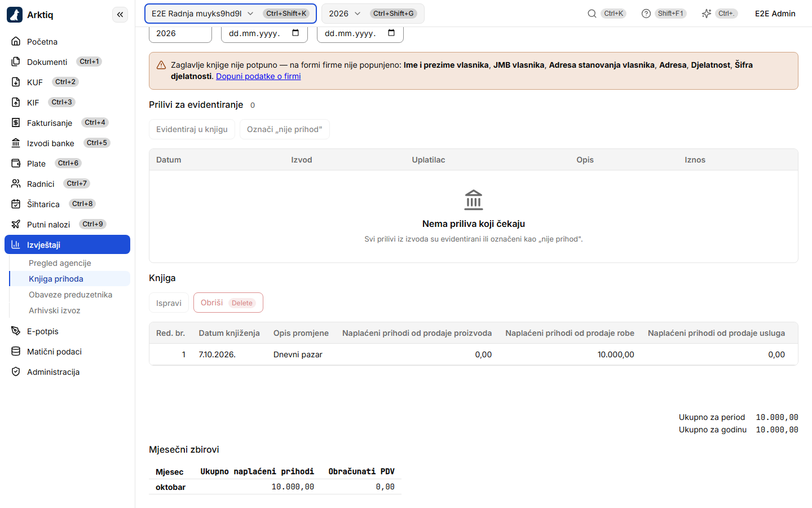Focus the year input showing 2026
This screenshot has height=508, width=812.
(x=180, y=33)
